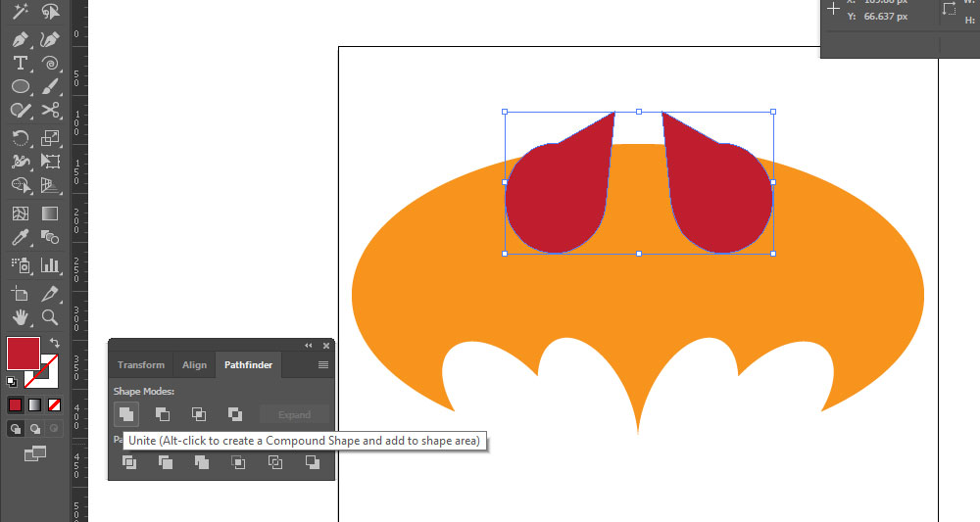Select the Spiral tool
The image size is (980, 522).
(x=50, y=63)
